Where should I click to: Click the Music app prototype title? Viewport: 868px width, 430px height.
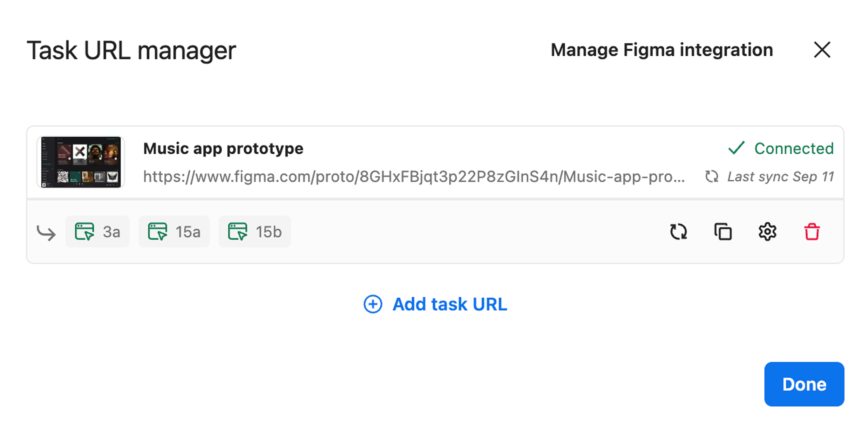click(x=223, y=149)
